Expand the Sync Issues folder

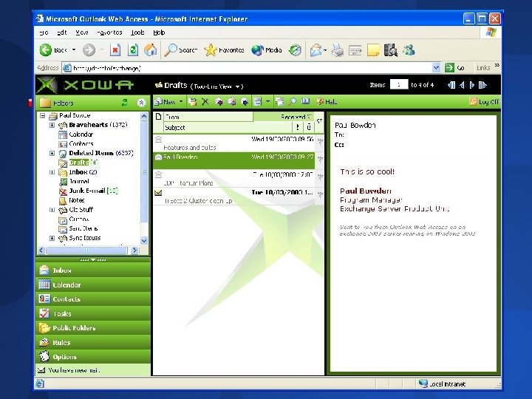52,238
